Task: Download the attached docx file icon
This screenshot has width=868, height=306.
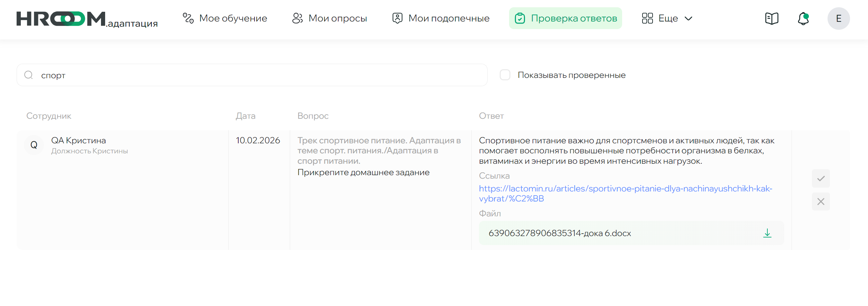Action: 767,233
